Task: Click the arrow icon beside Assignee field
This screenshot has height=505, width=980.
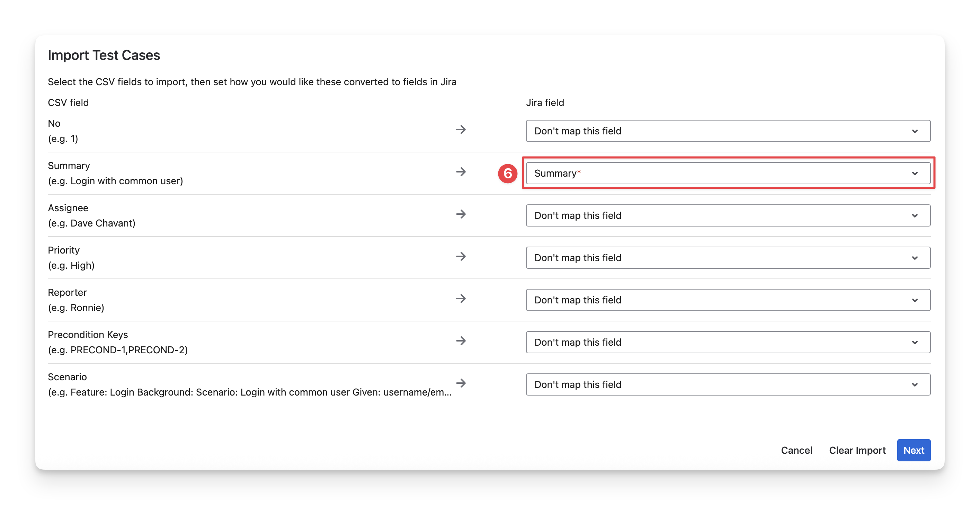Action: point(461,214)
